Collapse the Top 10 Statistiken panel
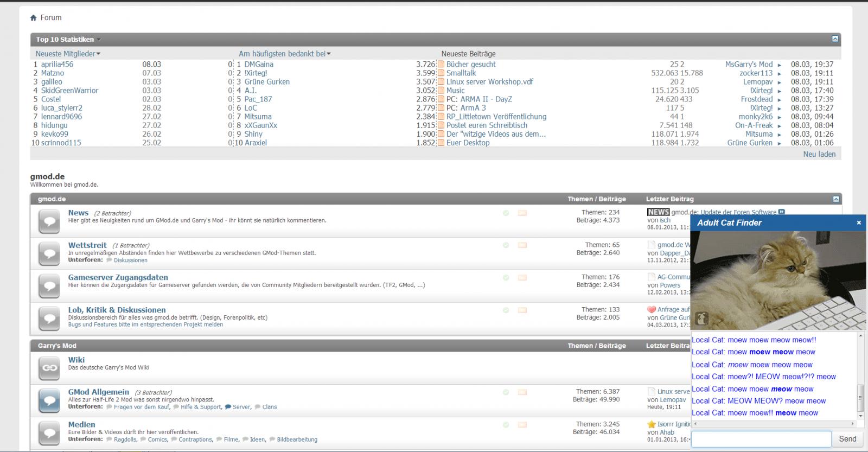Screen dimensions: 868x452 pos(835,39)
